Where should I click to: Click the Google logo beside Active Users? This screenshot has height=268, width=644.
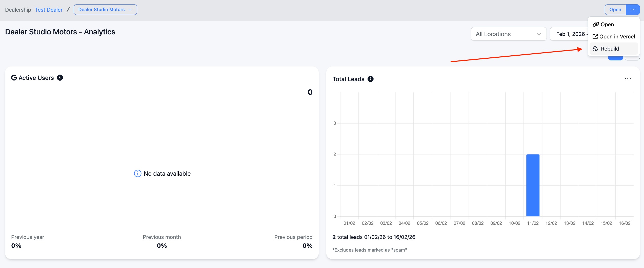tap(14, 78)
